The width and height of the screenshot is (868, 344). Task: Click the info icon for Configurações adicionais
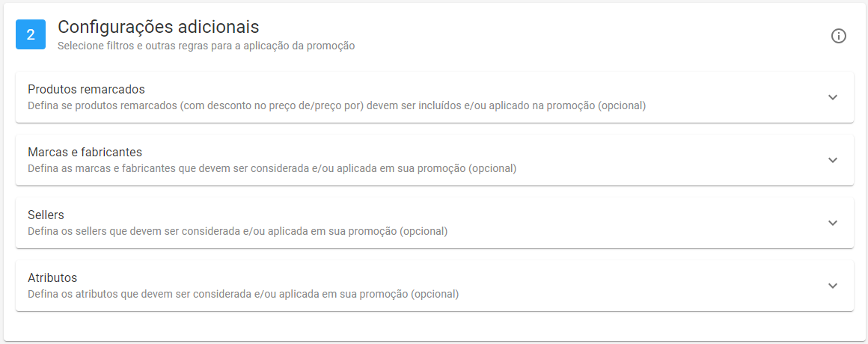pyautogui.click(x=839, y=36)
